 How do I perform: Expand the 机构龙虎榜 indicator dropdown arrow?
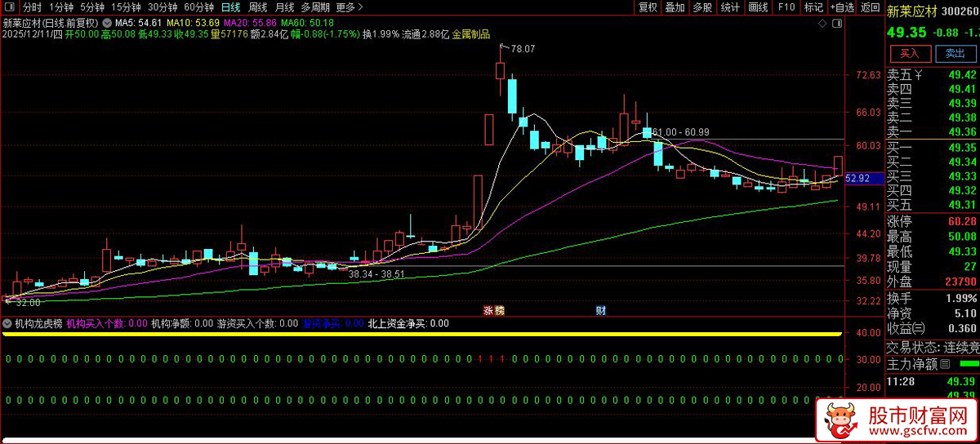click(x=8, y=324)
